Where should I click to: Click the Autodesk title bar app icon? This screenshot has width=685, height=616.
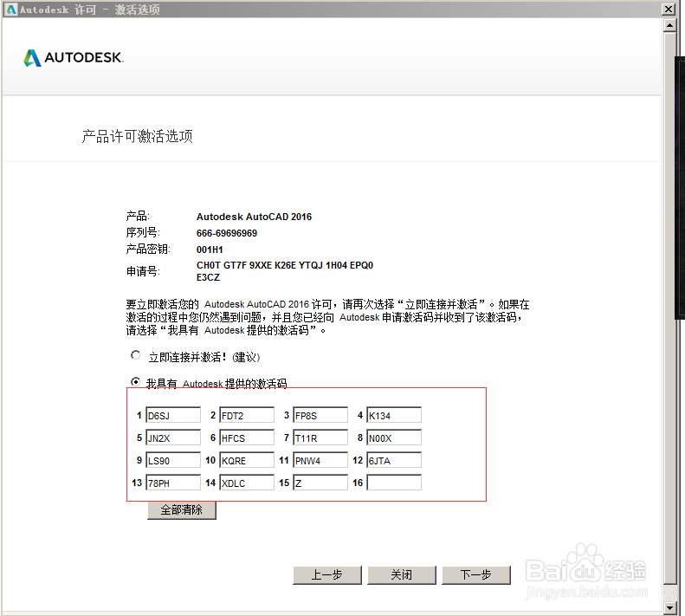coord(11,10)
